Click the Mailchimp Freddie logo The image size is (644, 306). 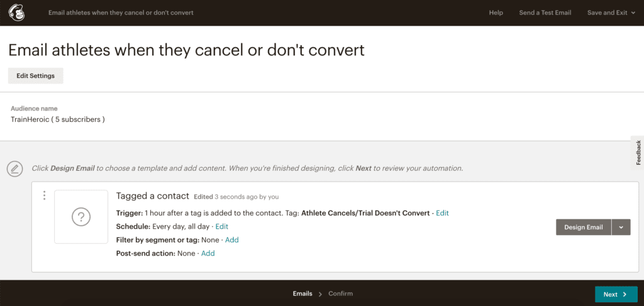(x=17, y=13)
